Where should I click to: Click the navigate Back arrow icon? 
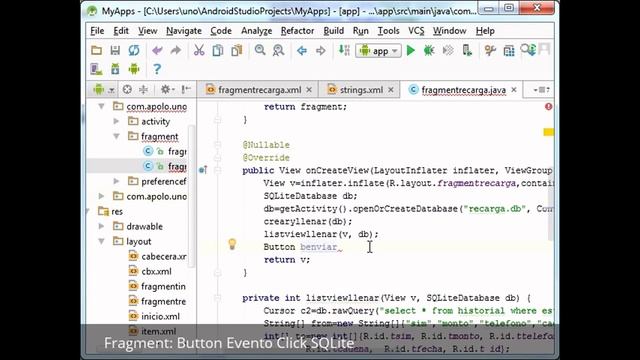(302, 51)
